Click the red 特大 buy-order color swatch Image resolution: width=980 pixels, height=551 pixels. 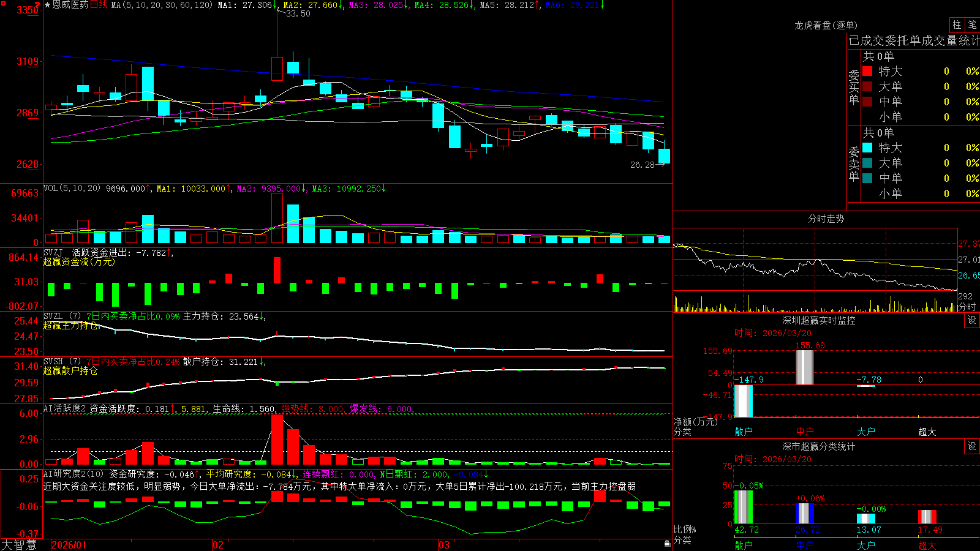tap(867, 71)
